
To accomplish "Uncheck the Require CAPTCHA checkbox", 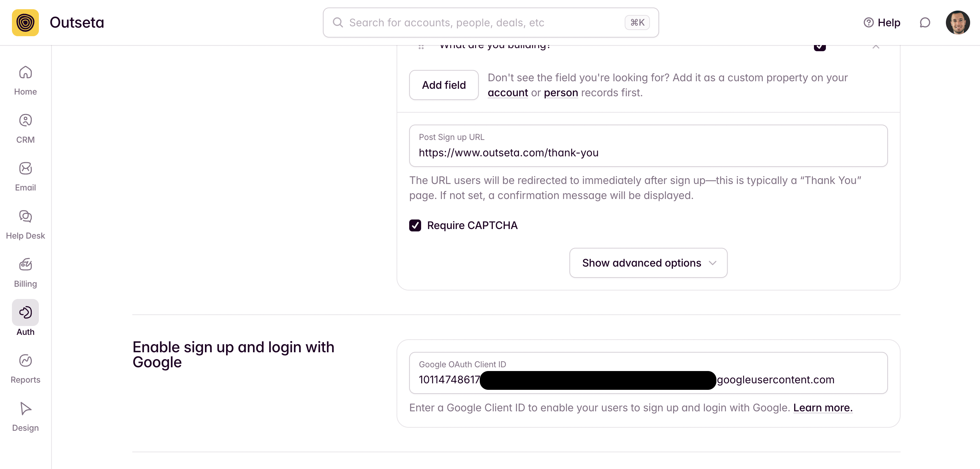I will (x=415, y=225).
